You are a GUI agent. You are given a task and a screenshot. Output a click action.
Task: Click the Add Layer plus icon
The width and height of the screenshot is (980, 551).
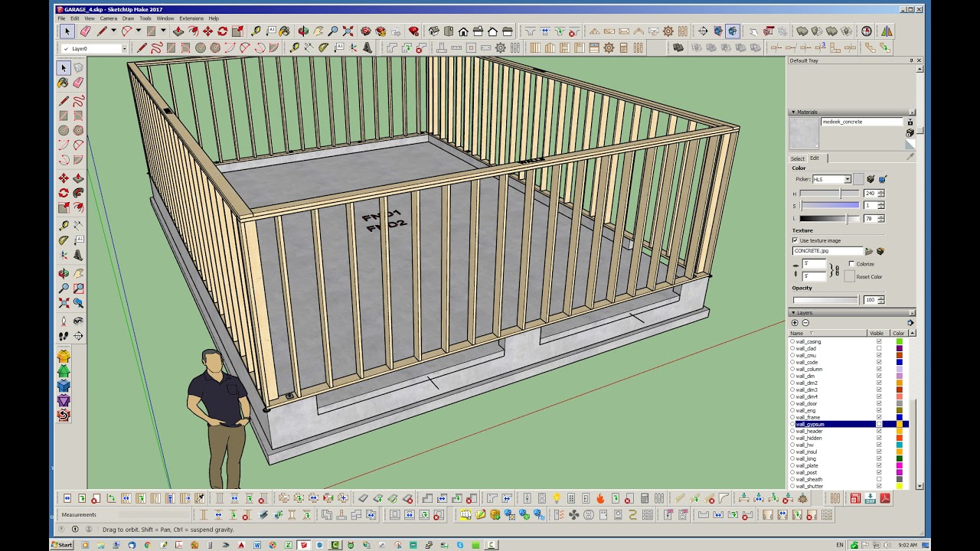click(795, 323)
